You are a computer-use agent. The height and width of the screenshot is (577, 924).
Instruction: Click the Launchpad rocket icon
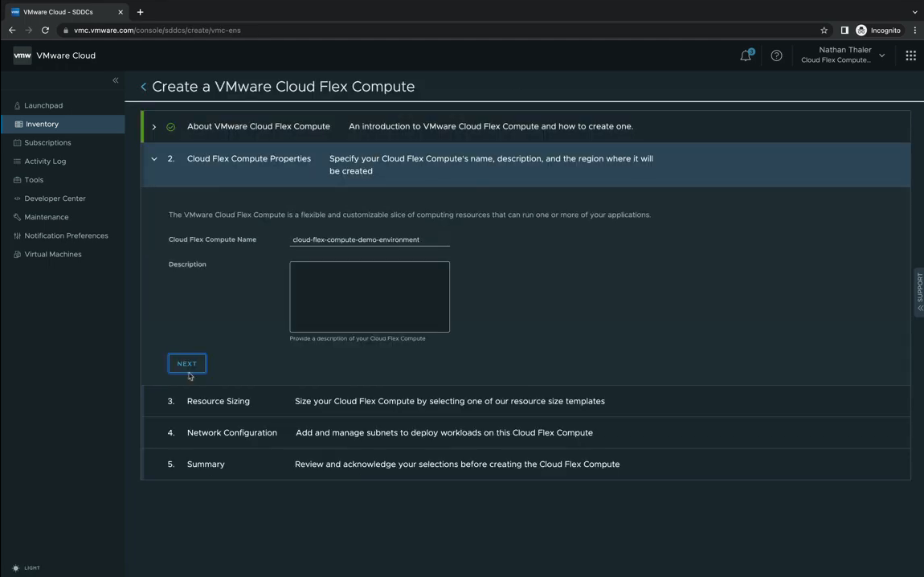click(x=17, y=105)
